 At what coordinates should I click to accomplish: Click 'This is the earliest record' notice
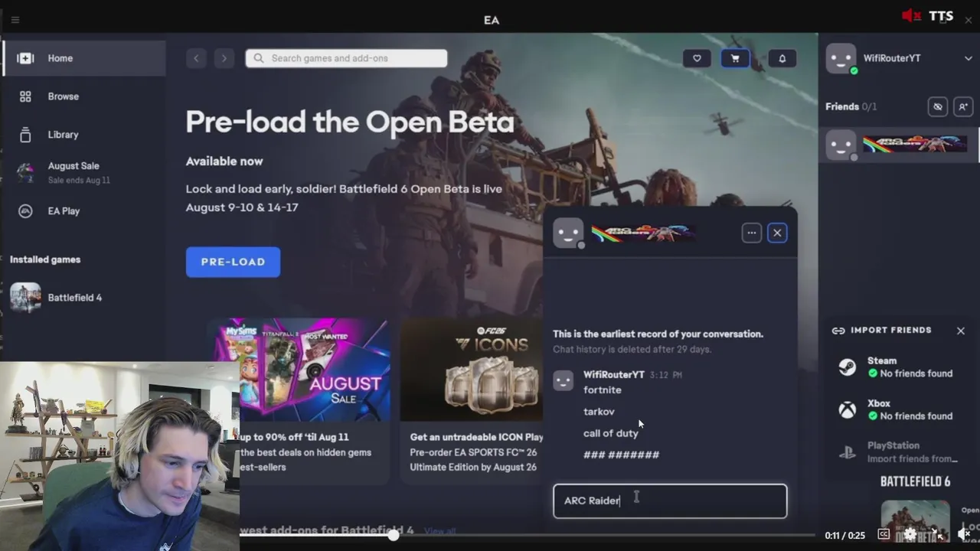tap(658, 334)
